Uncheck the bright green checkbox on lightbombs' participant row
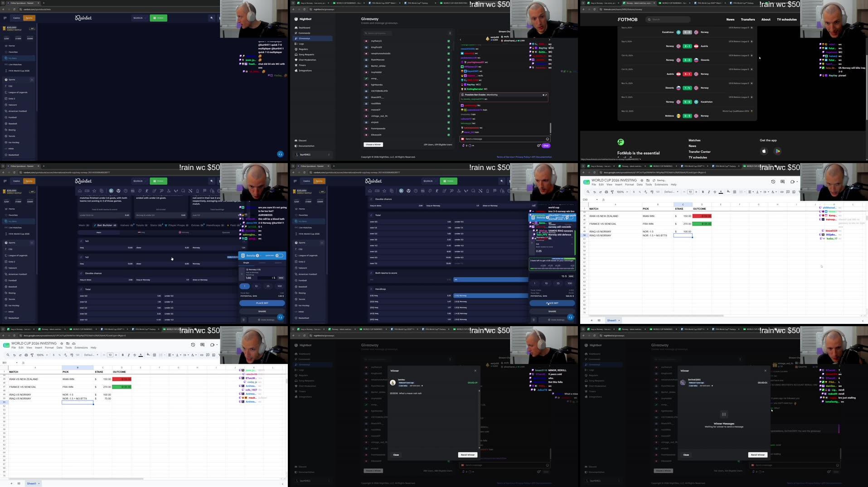 [449, 85]
